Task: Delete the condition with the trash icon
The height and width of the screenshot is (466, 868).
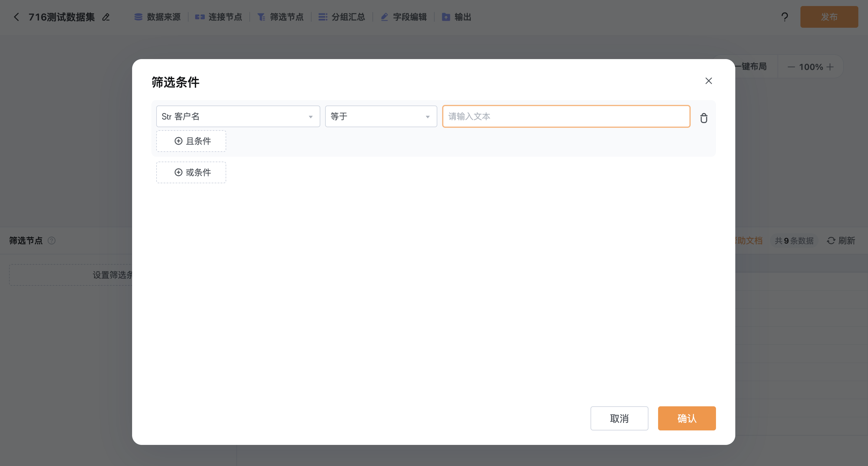Action: point(704,118)
